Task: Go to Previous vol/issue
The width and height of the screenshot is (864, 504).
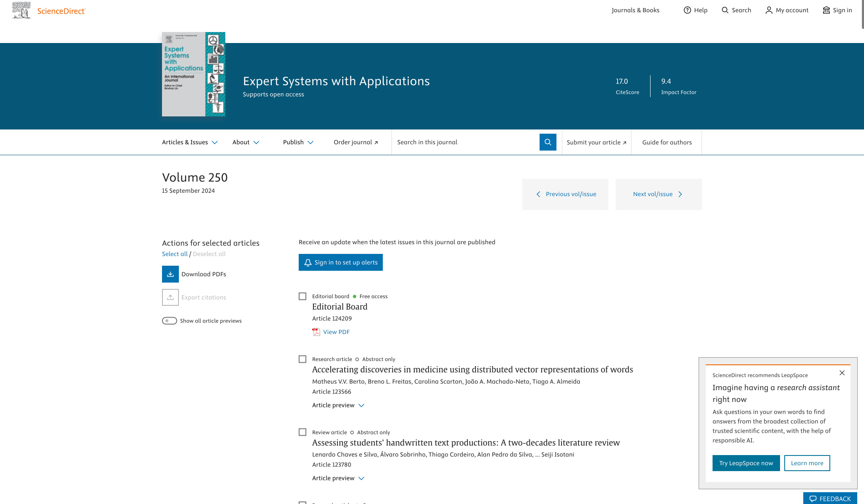Action: (x=565, y=194)
